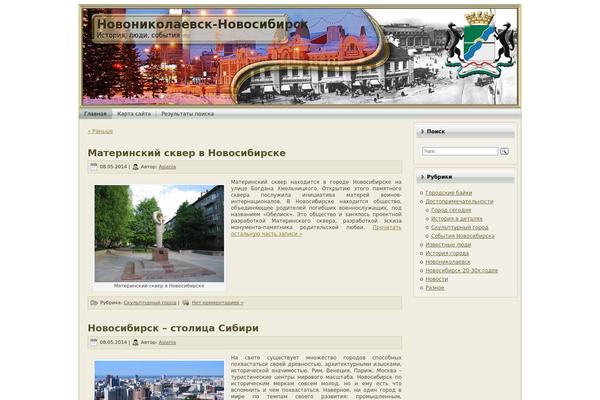
Task: Click arrow icon beside Поиск heading
Action: pos(420,131)
